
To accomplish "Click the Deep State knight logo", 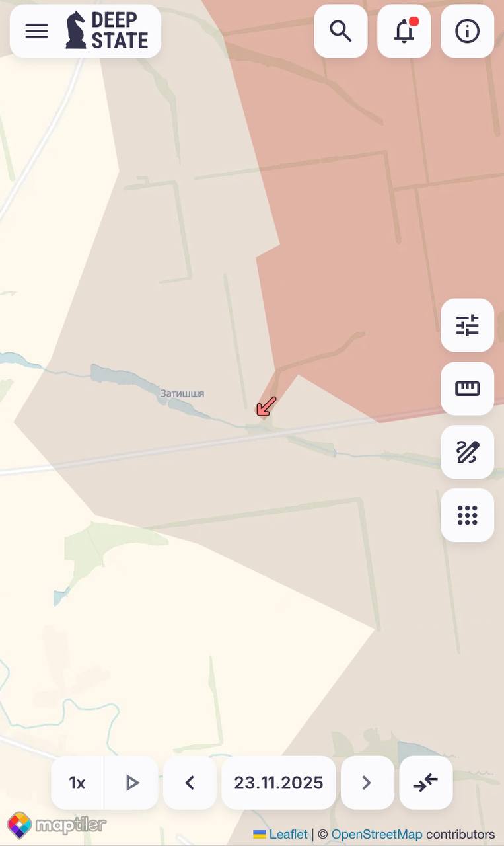I will (x=76, y=30).
